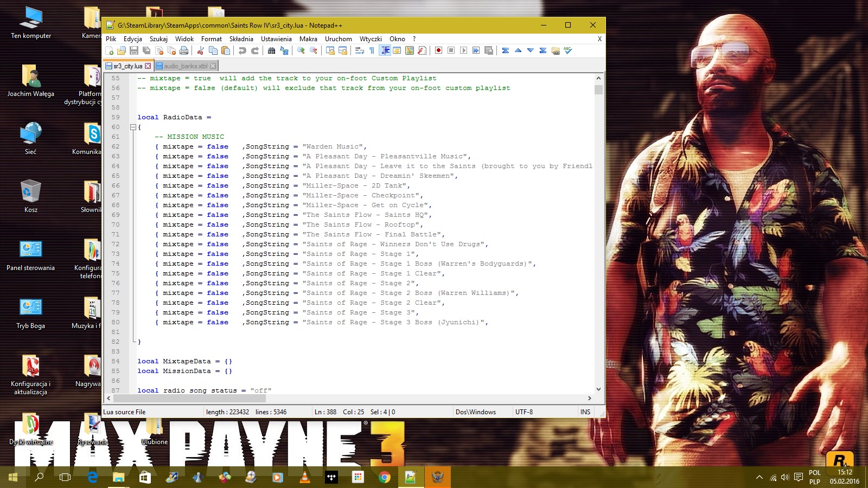
Task: Click the User Defined Language icon
Action: [397, 50]
